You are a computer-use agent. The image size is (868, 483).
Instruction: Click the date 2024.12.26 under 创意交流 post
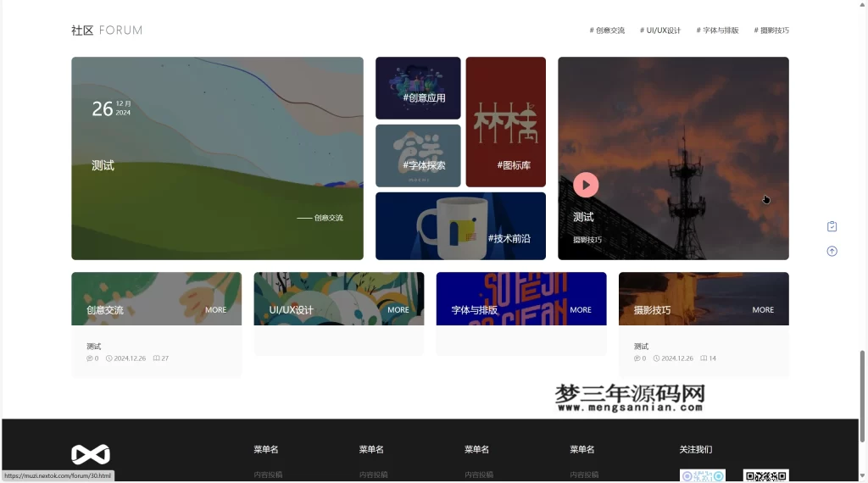pyautogui.click(x=130, y=358)
